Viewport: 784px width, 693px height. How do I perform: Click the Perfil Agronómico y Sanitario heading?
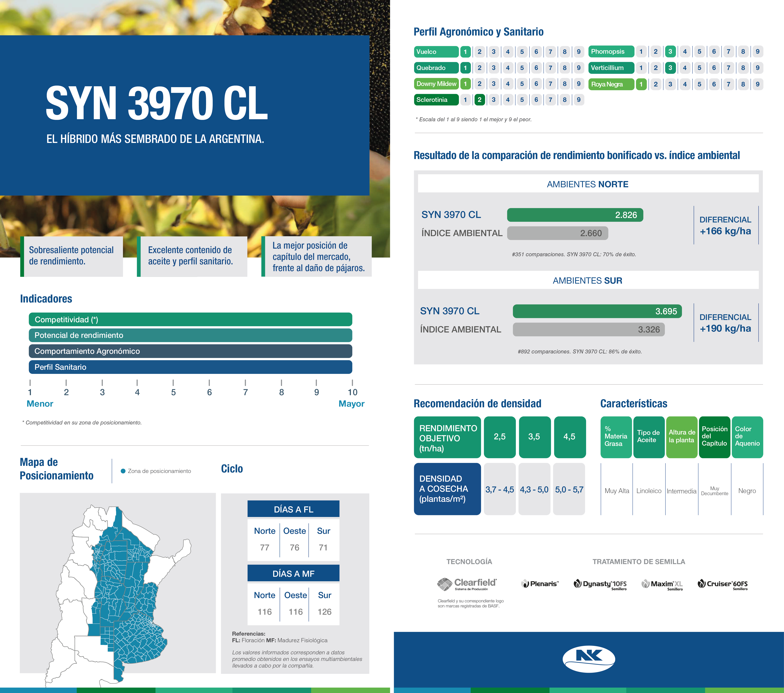click(479, 32)
